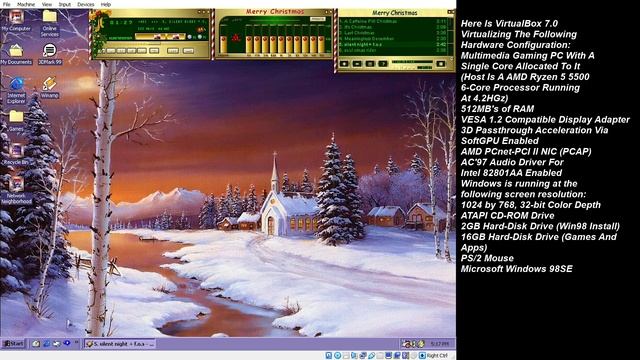
Task: Open My Documents desktop icon
Action: click(16, 54)
